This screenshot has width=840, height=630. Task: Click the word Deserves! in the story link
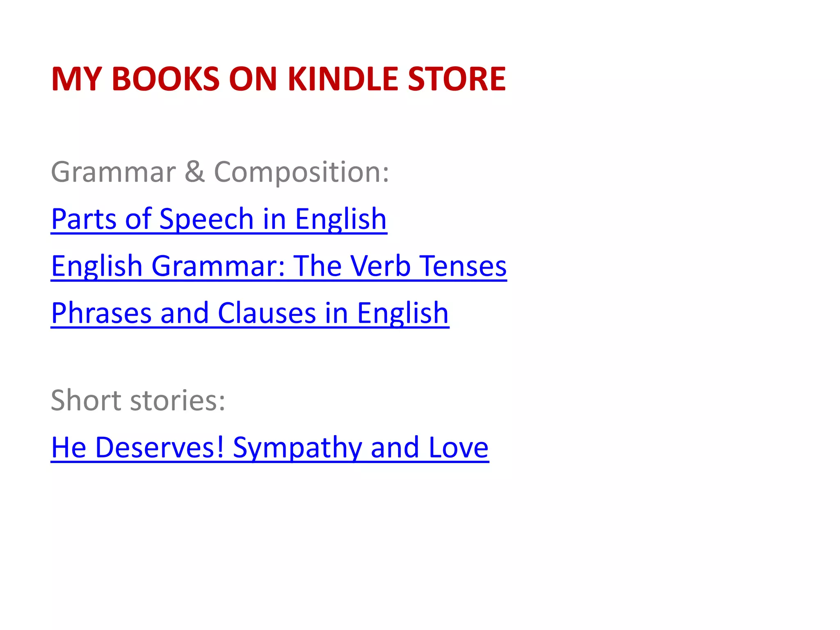coord(160,448)
